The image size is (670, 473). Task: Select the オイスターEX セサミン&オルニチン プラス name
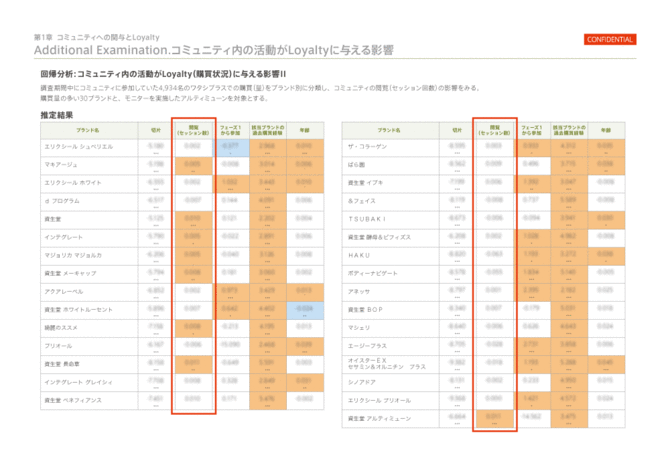(x=387, y=364)
